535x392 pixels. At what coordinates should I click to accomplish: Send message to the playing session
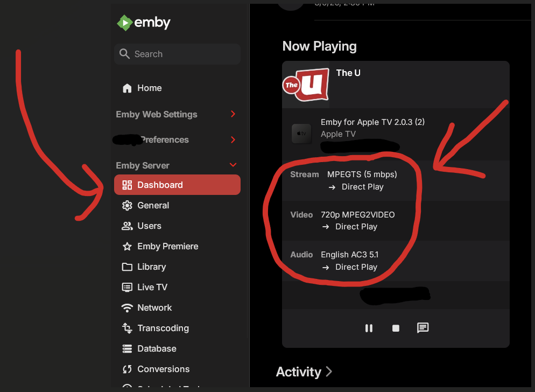[x=423, y=328]
